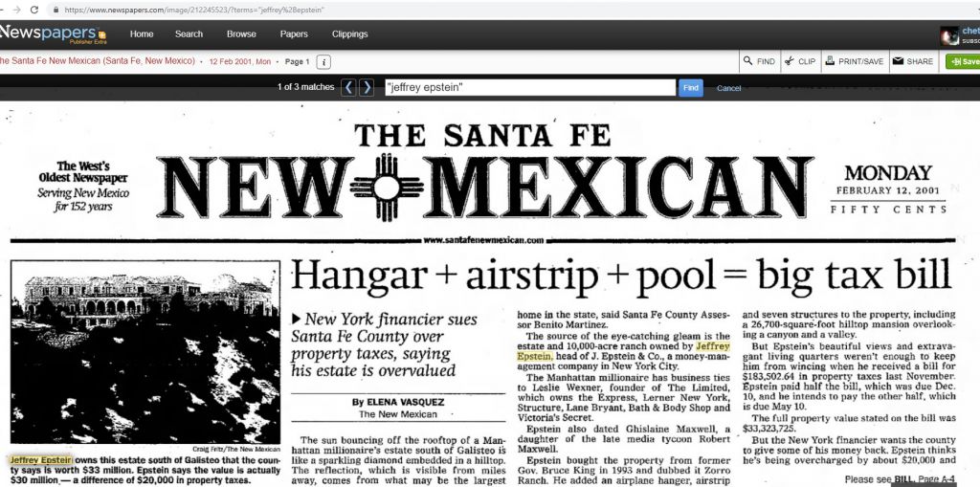Cancel the find search
980x487 pixels.
pyautogui.click(x=728, y=88)
